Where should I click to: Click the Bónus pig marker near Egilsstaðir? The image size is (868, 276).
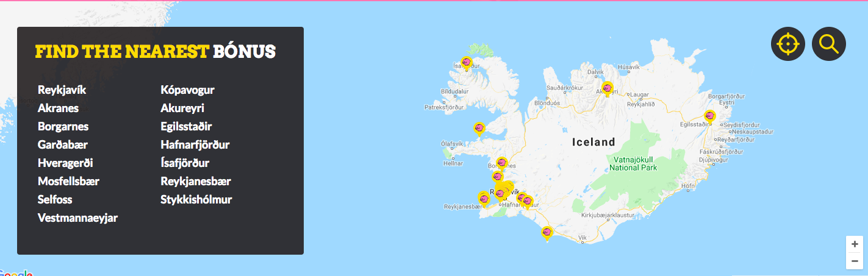pyautogui.click(x=710, y=116)
